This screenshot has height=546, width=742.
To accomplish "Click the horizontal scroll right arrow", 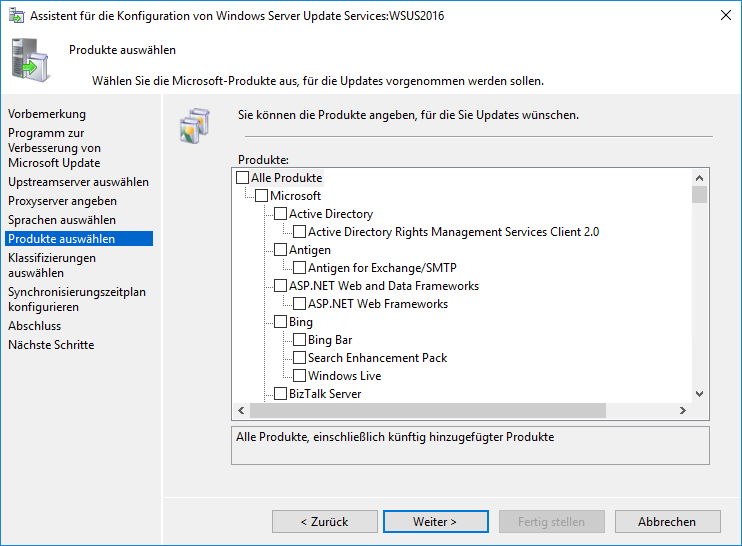I will 682,410.
